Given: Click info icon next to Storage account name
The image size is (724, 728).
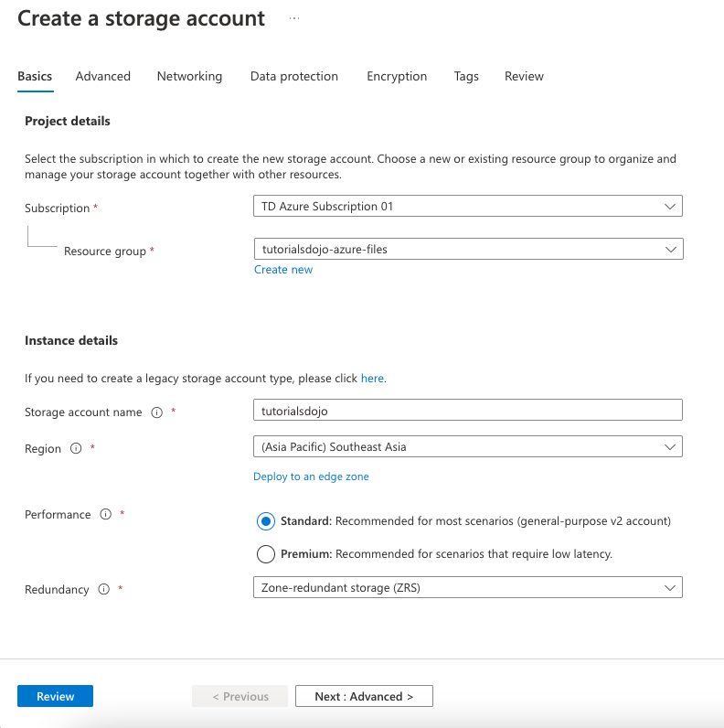Looking at the screenshot, I should point(156,412).
